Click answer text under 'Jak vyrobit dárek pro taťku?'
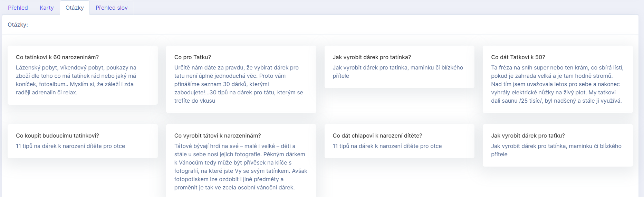The width and height of the screenshot is (644, 197). [556, 150]
